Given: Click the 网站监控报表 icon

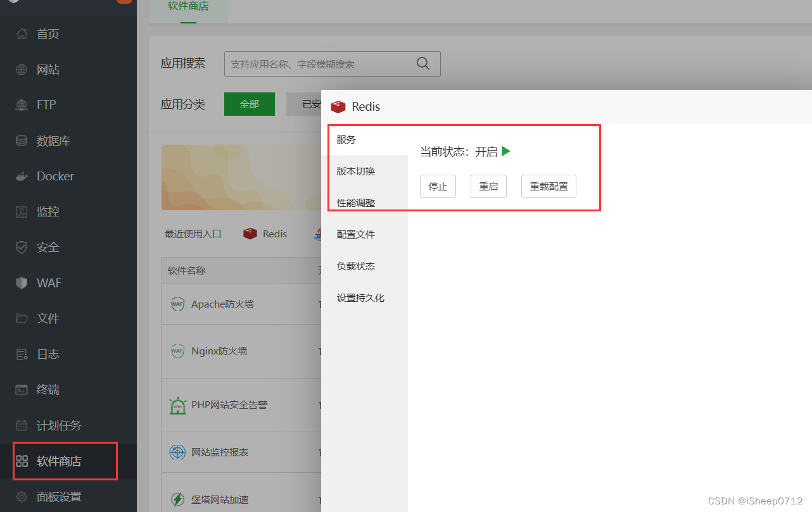Looking at the screenshot, I should point(177,453).
